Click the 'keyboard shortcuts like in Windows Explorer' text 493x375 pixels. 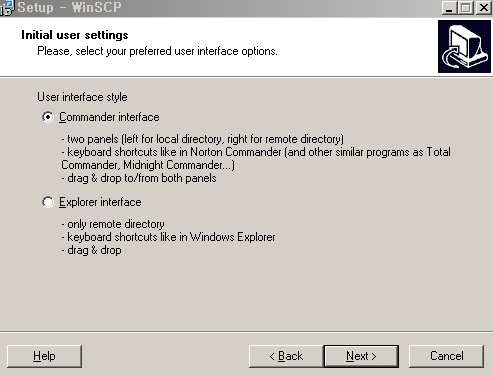(168, 237)
